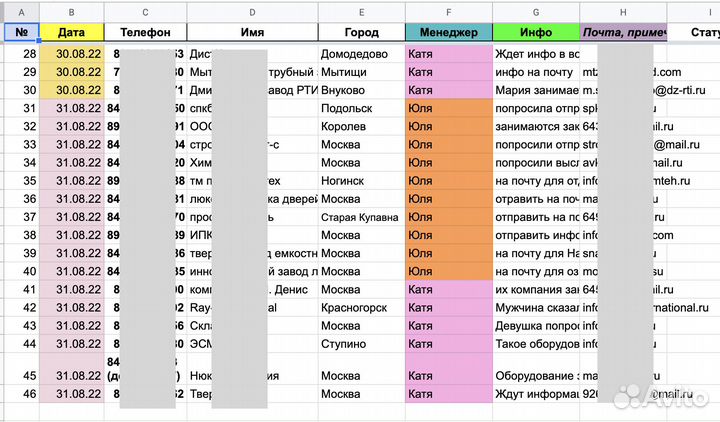The width and height of the screenshot is (720, 422).
Task: Click the Домодедово city cell
Action: [x=361, y=54]
